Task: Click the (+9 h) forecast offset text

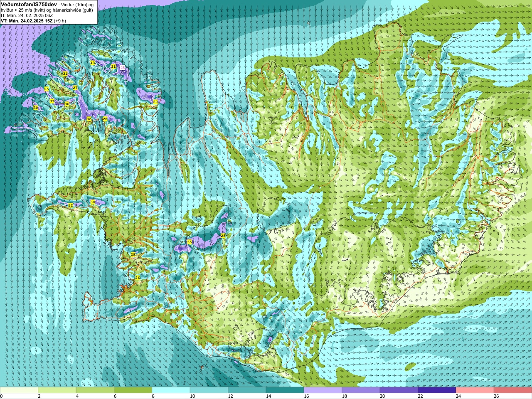Action: pos(60,21)
